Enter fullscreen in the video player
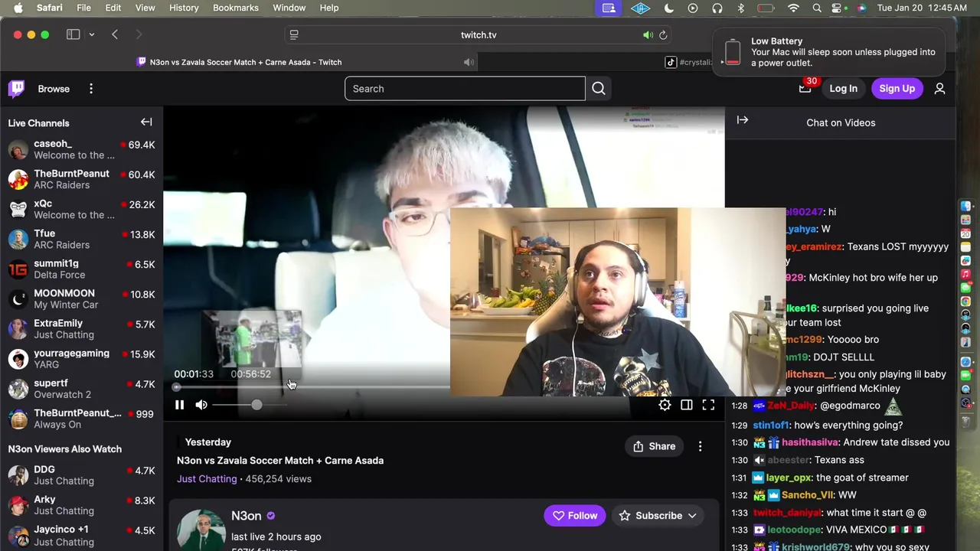The height and width of the screenshot is (551, 980). (708, 405)
